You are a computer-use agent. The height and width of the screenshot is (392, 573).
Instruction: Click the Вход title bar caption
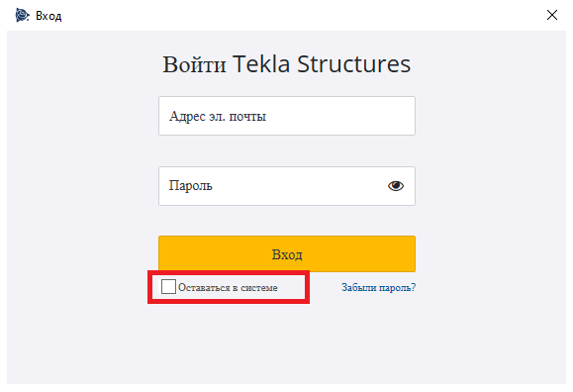48,16
